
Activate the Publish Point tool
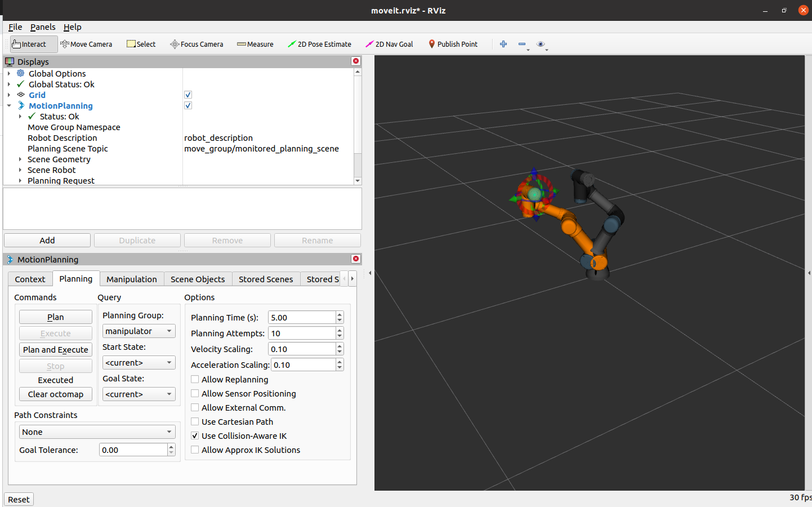click(x=453, y=44)
